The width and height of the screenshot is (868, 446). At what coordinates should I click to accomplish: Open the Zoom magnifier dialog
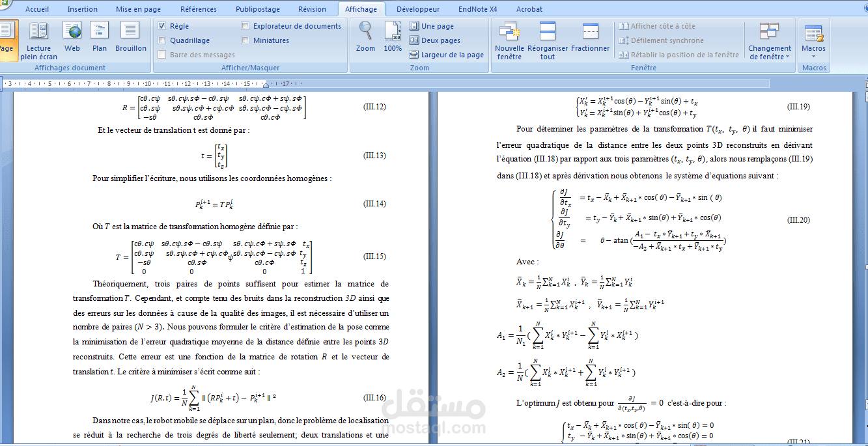[366, 37]
